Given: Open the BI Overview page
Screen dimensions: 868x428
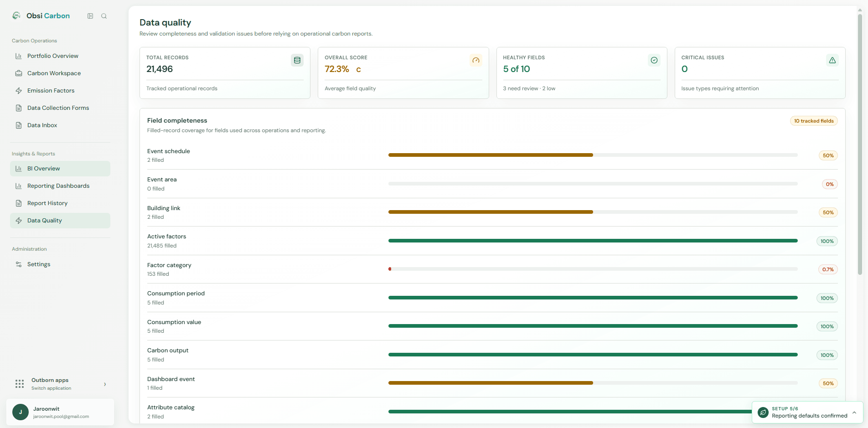Looking at the screenshot, I should (60, 169).
